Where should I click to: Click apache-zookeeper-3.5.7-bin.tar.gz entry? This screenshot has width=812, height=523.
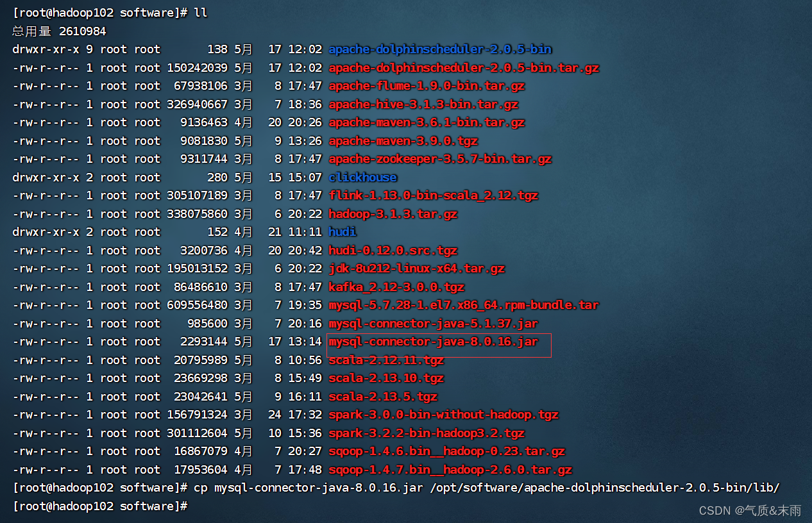coord(440,159)
